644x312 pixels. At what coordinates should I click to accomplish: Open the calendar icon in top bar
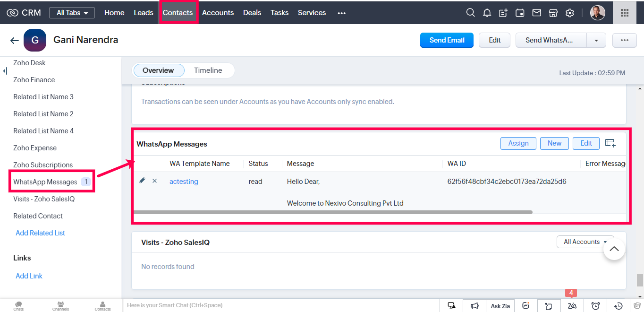coord(520,13)
